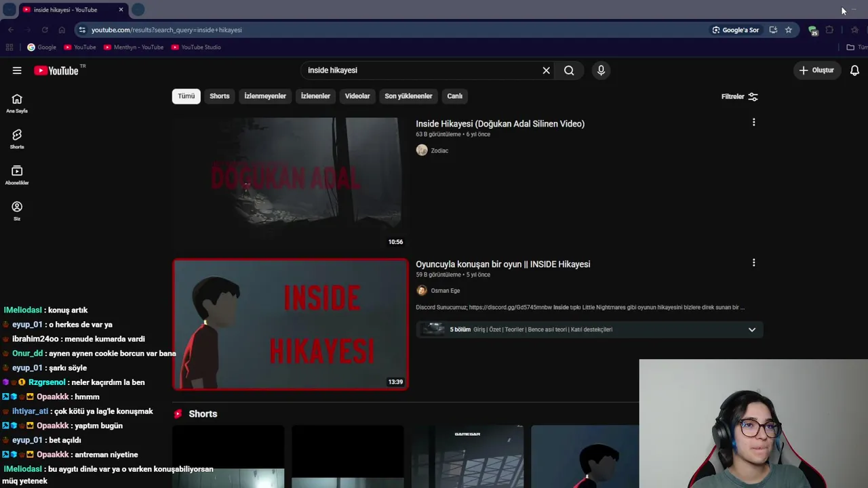Viewport: 868px width, 488px height.
Task: Open the Menthyn - YouTube bookmark
Action: (x=134, y=47)
